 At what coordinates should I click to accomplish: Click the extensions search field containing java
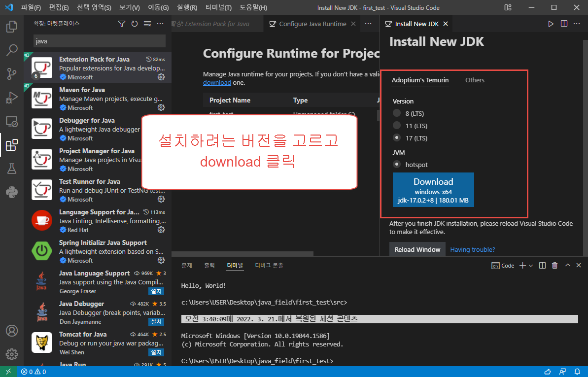(x=100, y=41)
